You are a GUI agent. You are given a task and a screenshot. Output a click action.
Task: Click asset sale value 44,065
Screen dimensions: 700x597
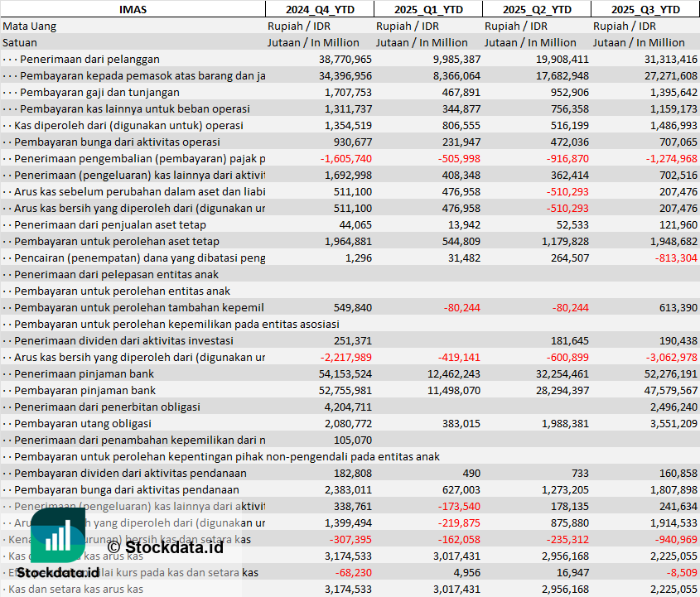pyautogui.click(x=355, y=224)
